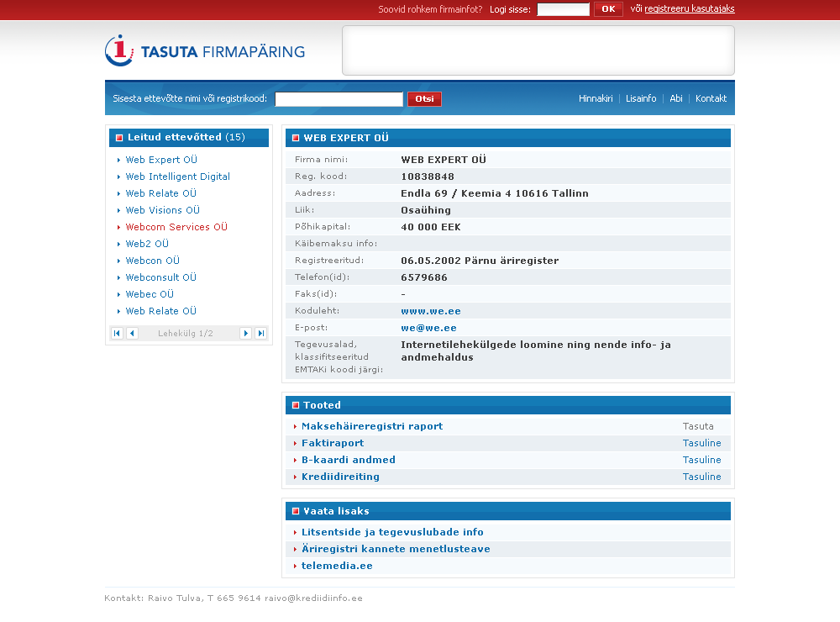Open Maksehäireregistri raport product
The image size is (840, 622).
pyautogui.click(x=372, y=426)
